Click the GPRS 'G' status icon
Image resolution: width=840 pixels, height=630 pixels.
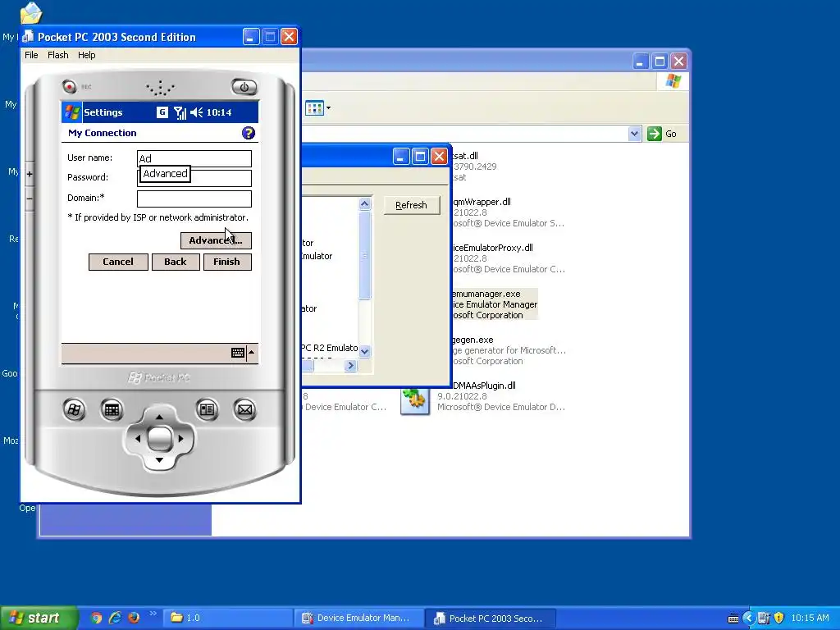[162, 112]
